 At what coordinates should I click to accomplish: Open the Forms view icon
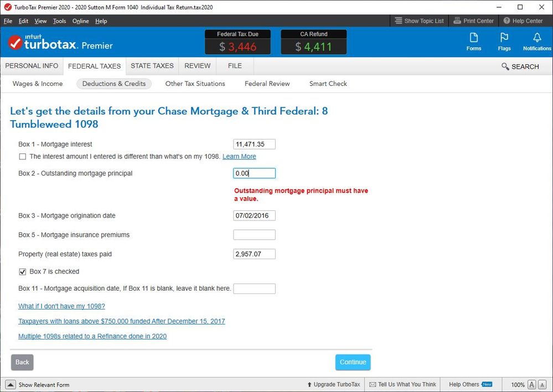pos(474,38)
